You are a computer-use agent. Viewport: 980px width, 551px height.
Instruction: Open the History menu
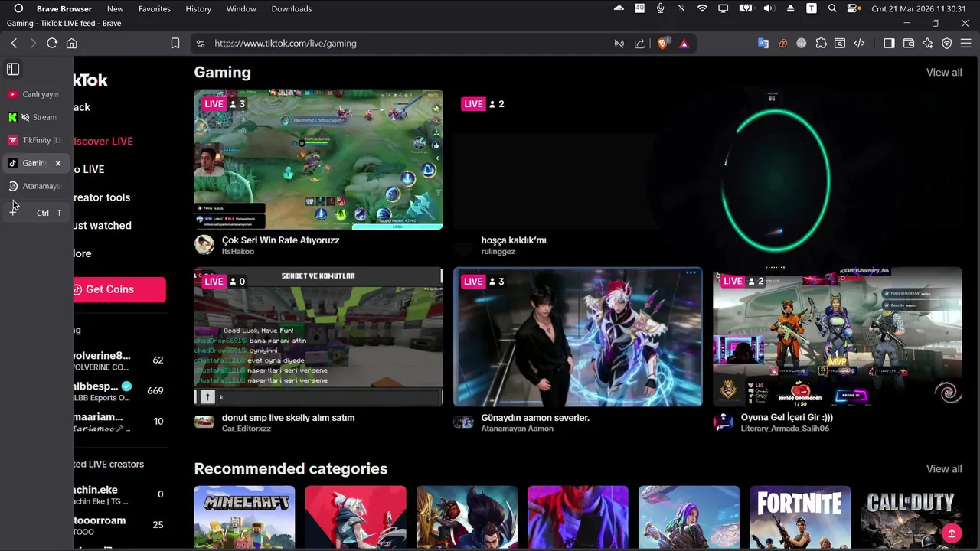[198, 8]
